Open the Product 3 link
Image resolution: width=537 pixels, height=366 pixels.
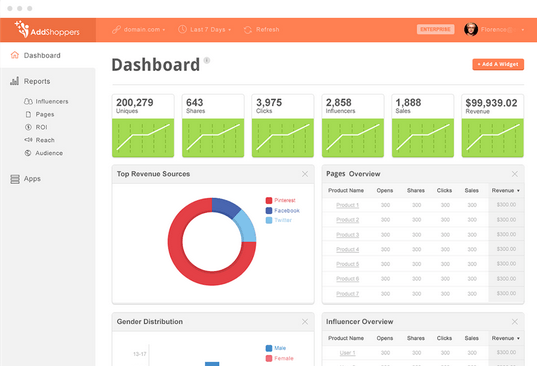(x=347, y=235)
